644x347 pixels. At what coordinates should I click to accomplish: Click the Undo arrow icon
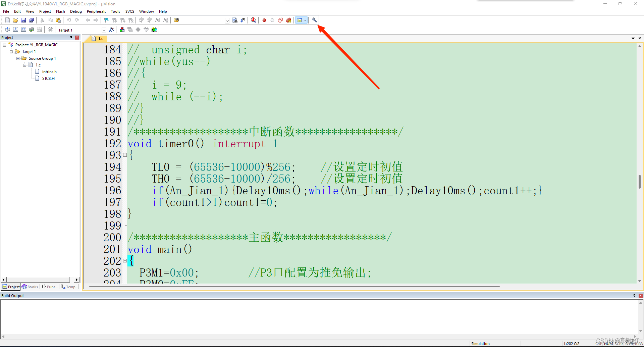[x=69, y=20]
